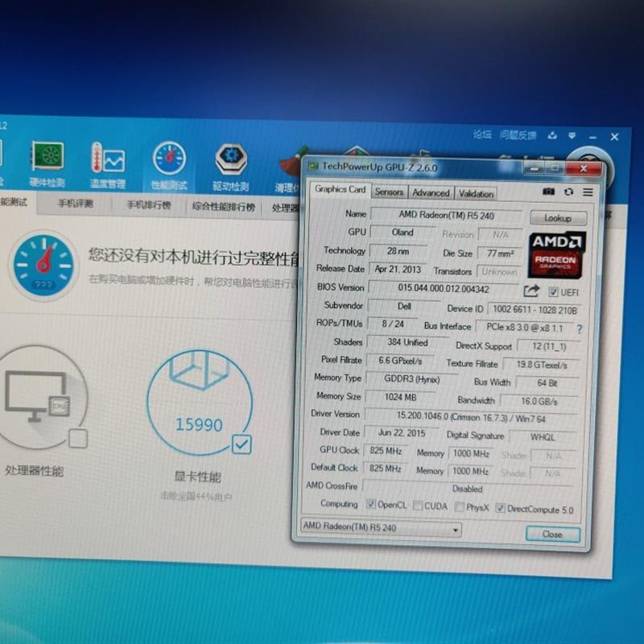Open feedback (问题反馈) link
The image size is (644, 644).
coord(518,135)
